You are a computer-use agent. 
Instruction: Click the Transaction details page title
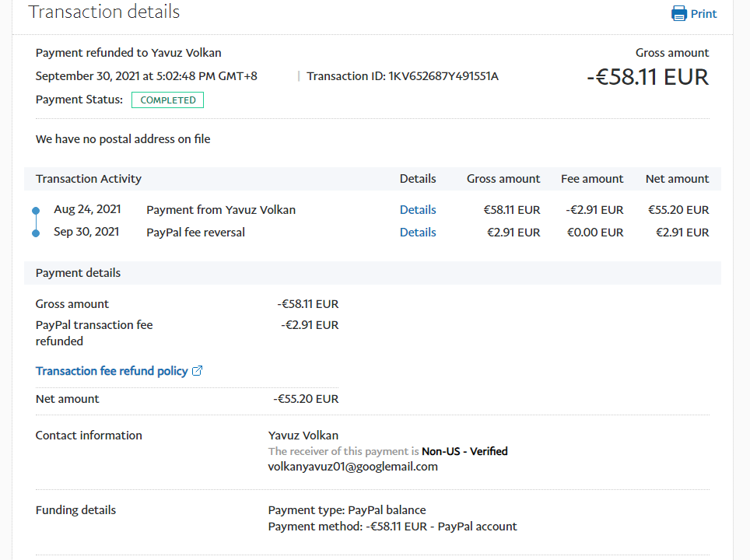coord(103,12)
